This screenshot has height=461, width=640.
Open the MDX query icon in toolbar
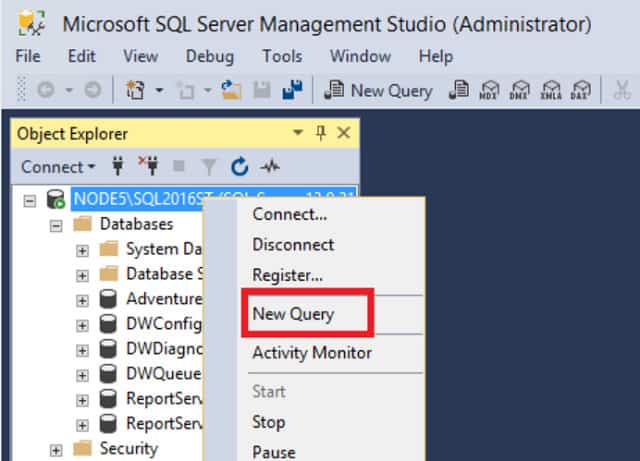[489, 90]
